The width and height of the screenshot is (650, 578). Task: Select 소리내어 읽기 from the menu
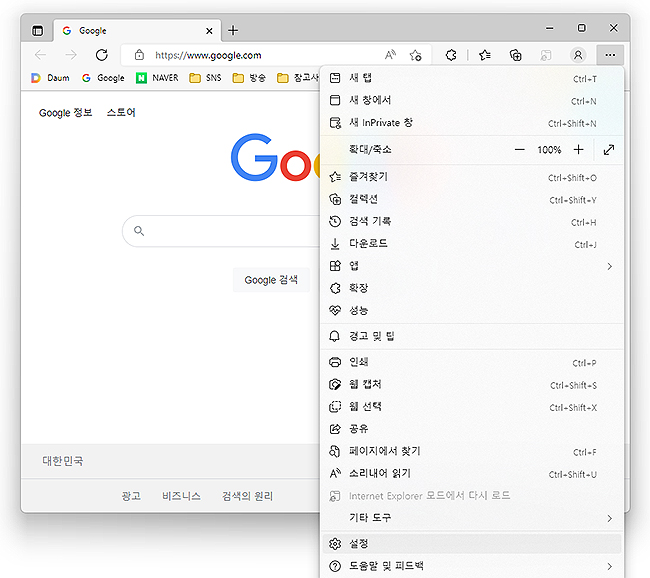pyautogui.click(x=472, y=474)
